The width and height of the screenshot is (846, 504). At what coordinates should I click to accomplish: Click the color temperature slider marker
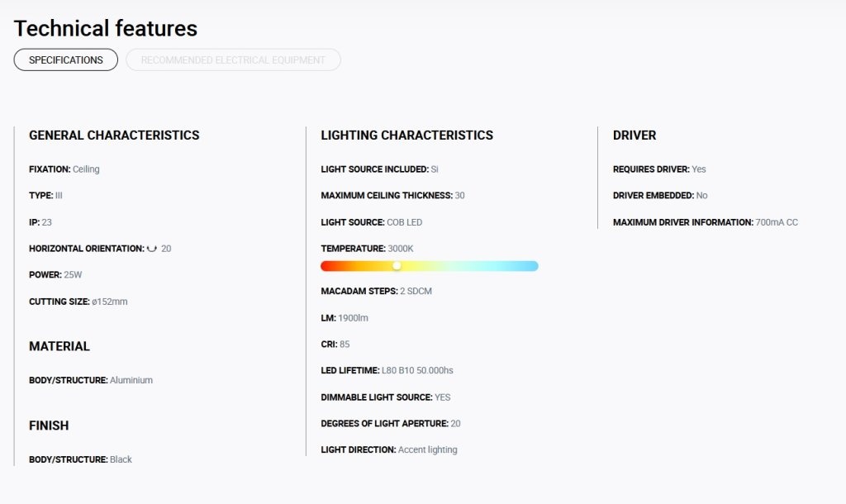point(397,265)
